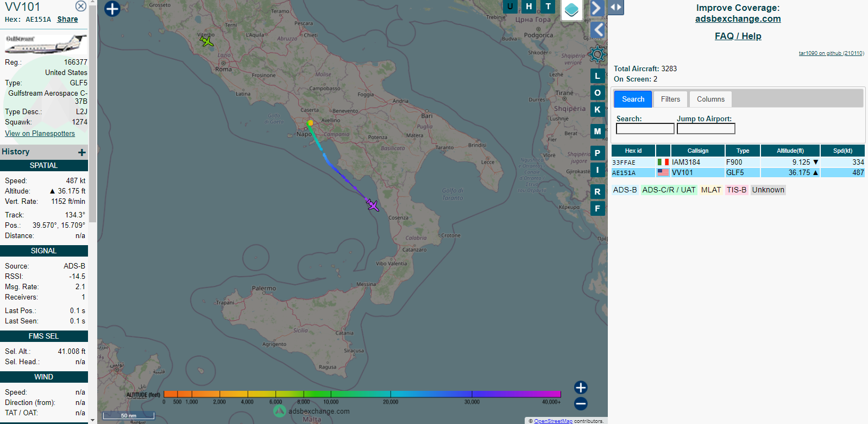Image resolution: width=868 pixels, height=424 pixels.
Task: Click the Hex AE151A value
Action: point(38,19)
